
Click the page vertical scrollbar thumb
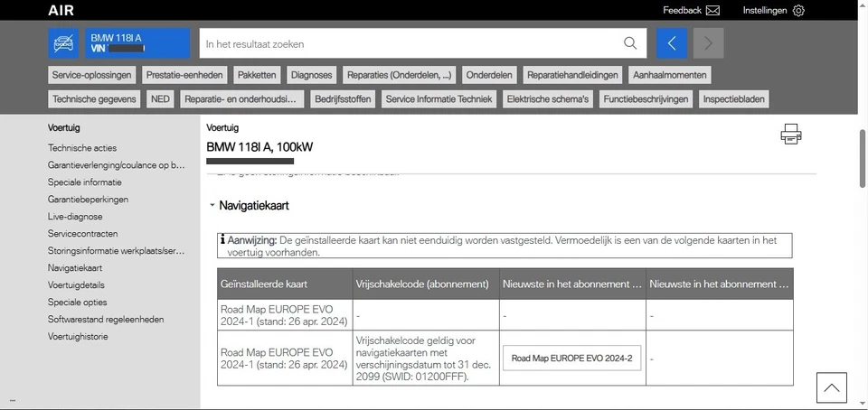tap(863, 159)
